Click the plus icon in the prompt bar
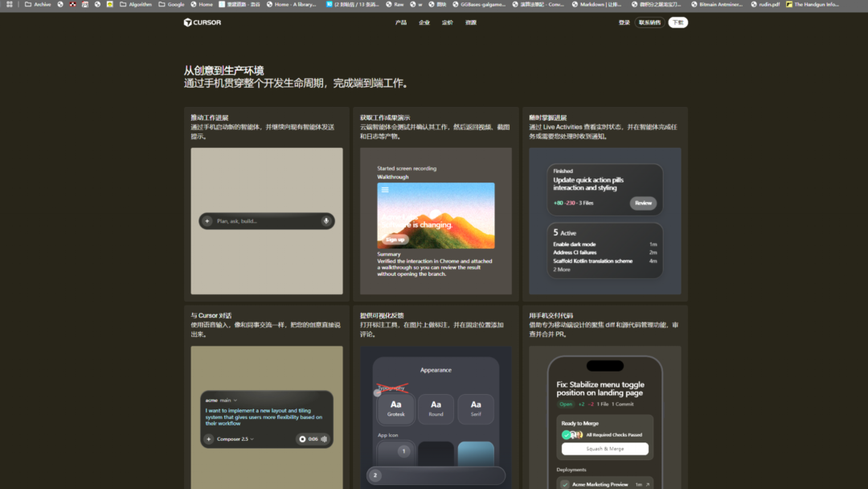Screen dimensions: 868x489 [207, 221]
